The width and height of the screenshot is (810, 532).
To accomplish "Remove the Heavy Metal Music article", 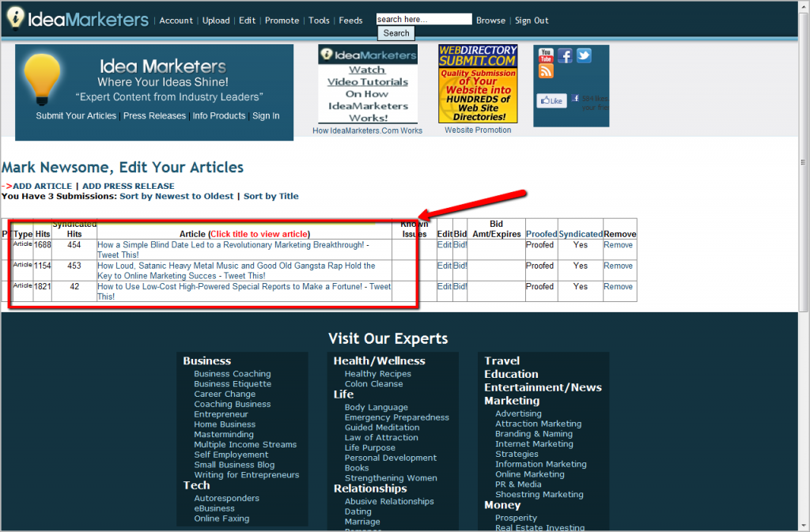I will pyautogui.click(x=618, y=266).
